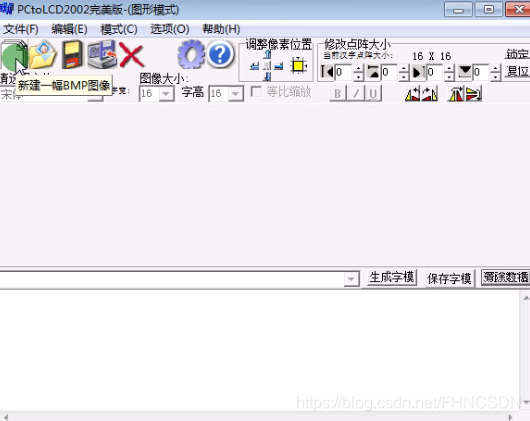Screen dimensions: 530x421
Task: Click the 生成字模 button
Action: [392, 278]
